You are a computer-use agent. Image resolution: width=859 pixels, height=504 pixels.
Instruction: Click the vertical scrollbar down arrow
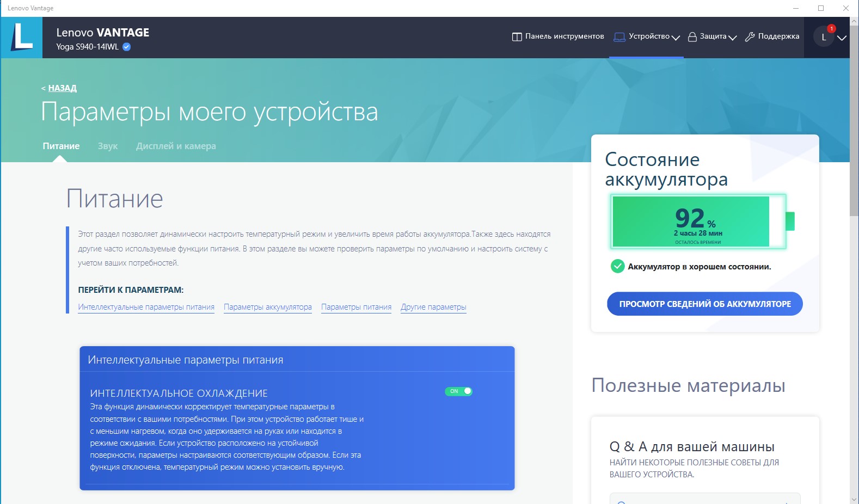coord(854,499)
